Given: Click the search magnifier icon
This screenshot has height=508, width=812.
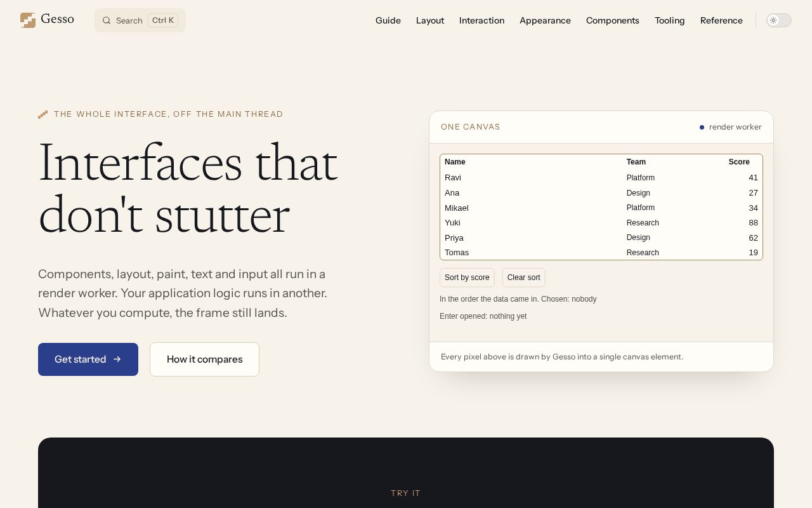Looking at the screenshot, I should [107, 20].
